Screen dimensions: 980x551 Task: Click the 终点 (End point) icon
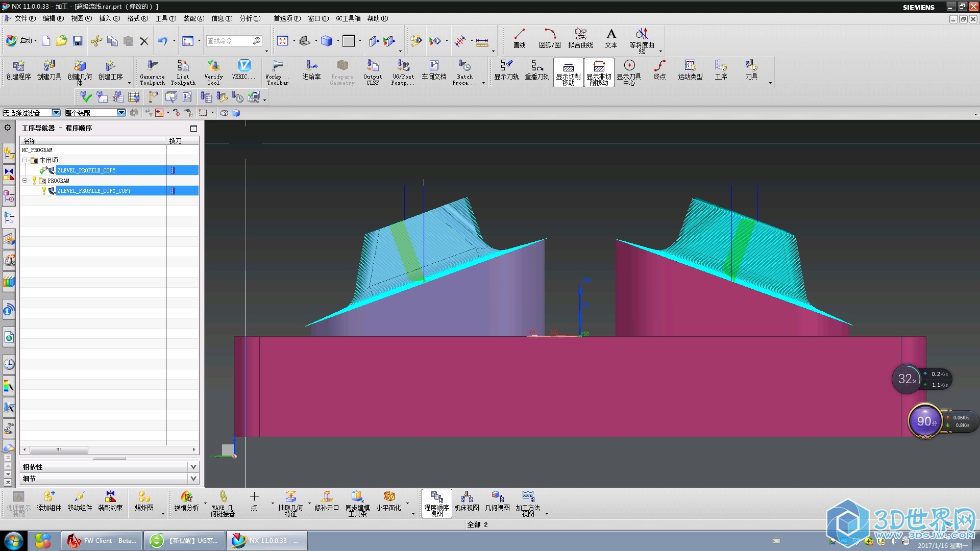659,70
